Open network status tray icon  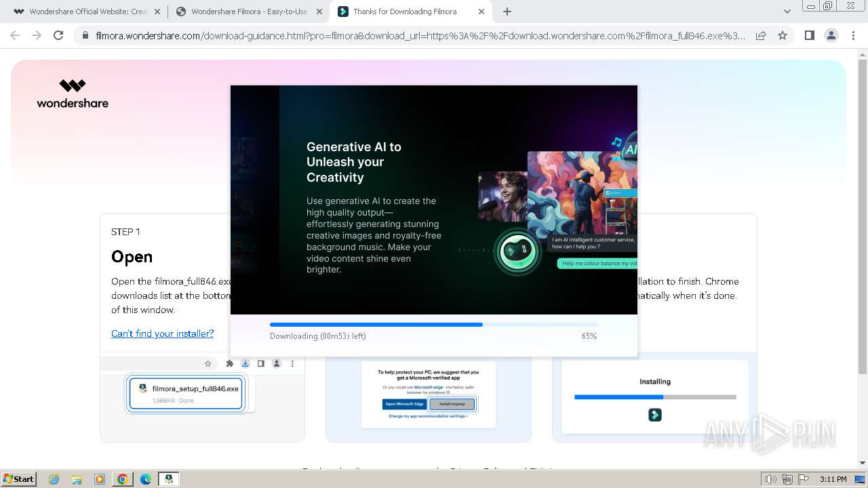point(787,479)
